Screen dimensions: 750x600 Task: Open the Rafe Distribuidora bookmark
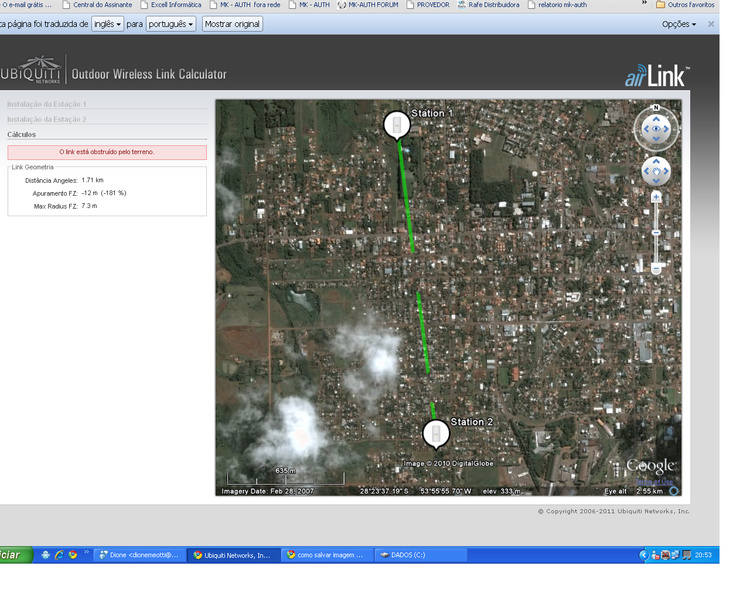point(488,5)
